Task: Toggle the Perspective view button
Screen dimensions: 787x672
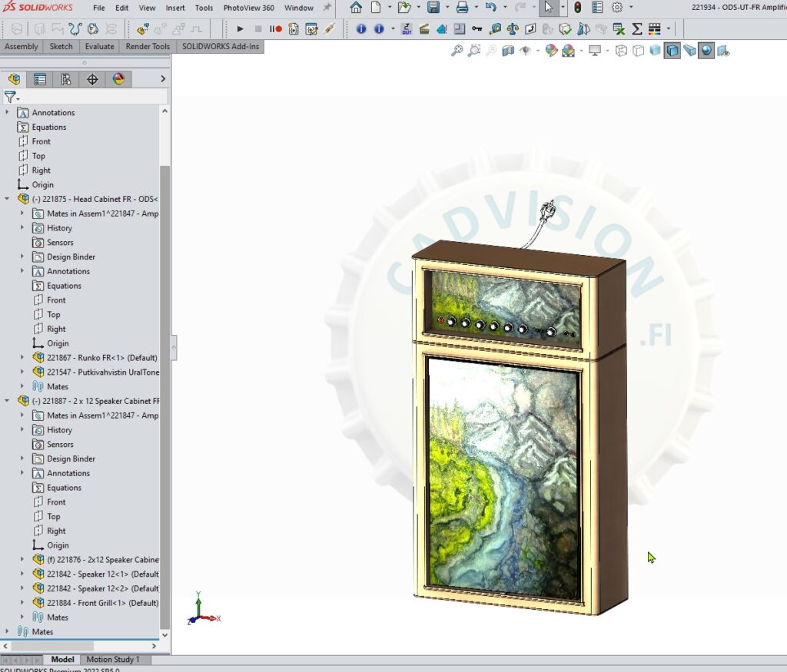Action: point(689,51)
